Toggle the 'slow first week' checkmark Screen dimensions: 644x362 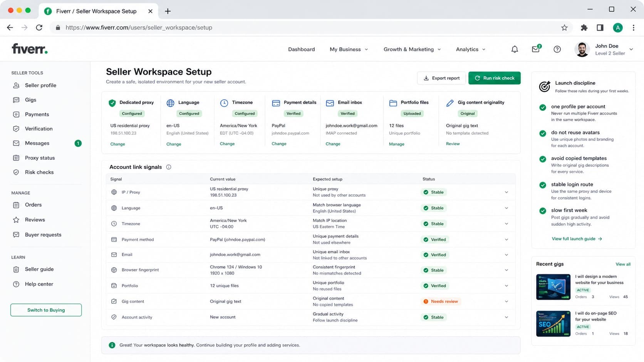tap(543, 211)
